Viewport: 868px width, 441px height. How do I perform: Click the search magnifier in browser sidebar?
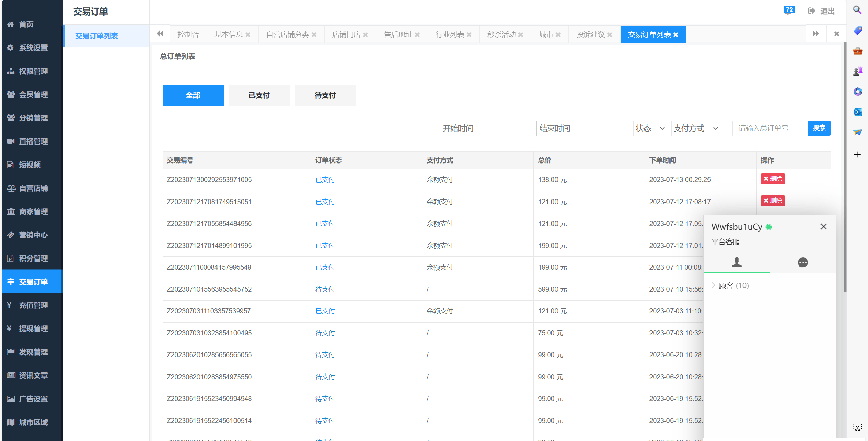tap(857, 10)
